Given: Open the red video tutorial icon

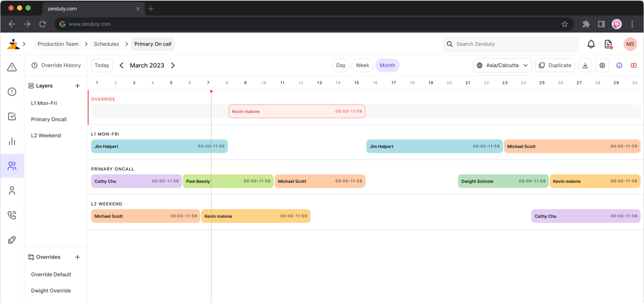Looking at the screenshot, I should [634, 65].
